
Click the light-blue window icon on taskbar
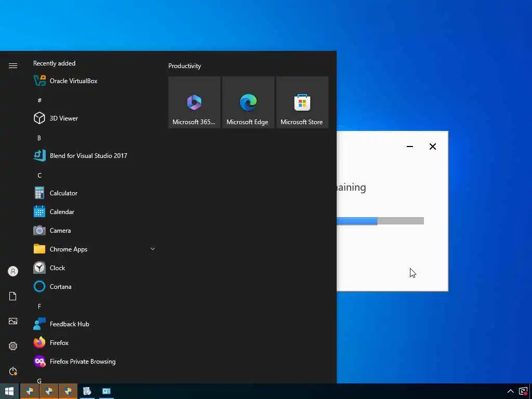coord(107,391)
